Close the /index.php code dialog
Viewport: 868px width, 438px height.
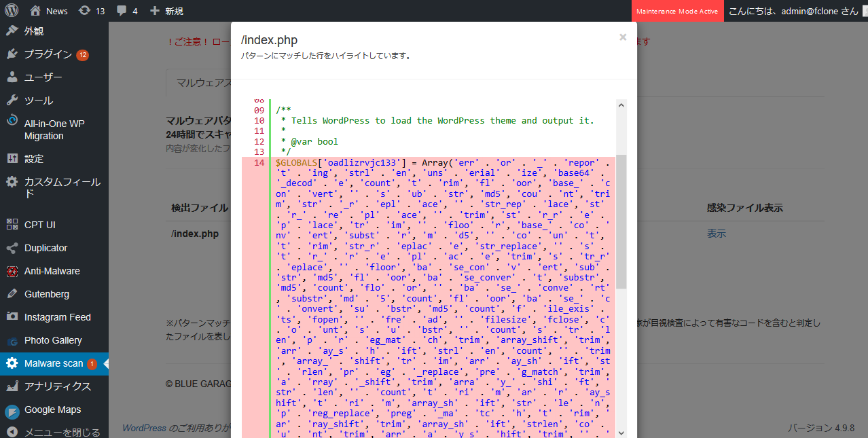pyautogui.click(x=622, y=38)
